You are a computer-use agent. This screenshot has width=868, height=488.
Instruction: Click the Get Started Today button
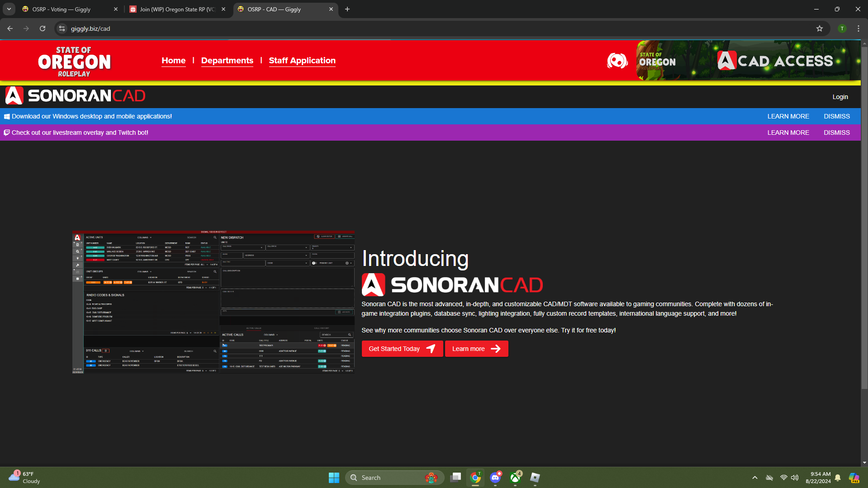[402, 349]
